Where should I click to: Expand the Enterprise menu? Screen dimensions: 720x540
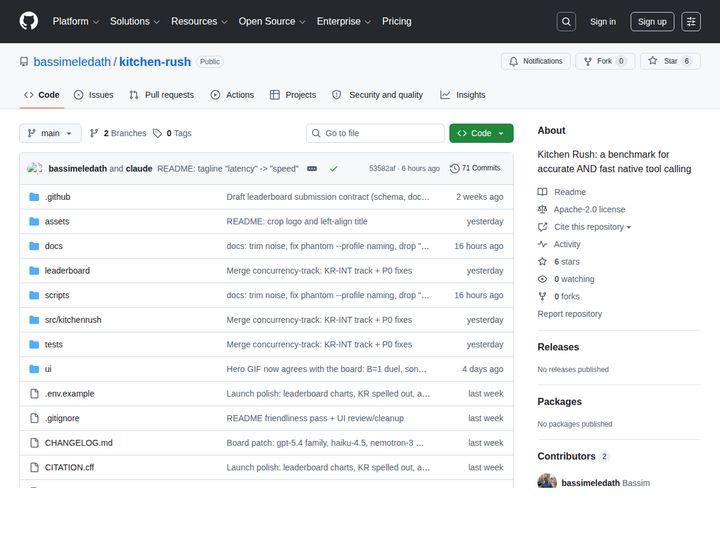click(x=343, y=22)
